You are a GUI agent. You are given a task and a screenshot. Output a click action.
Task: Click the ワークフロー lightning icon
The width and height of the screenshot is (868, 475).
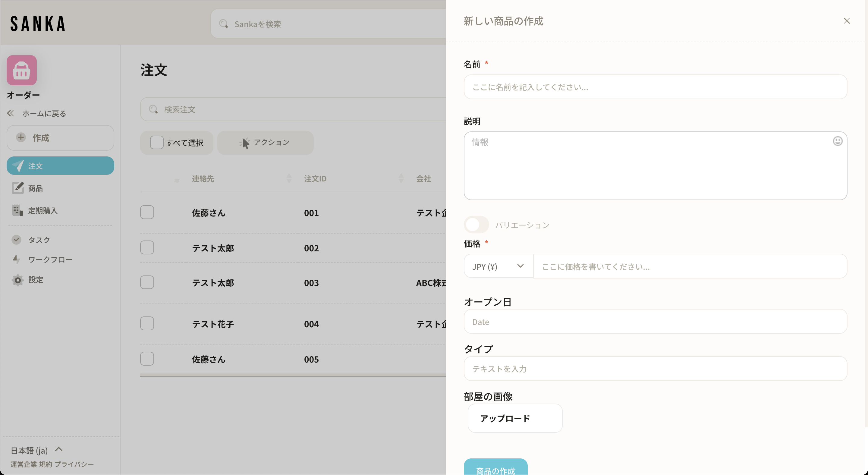17,260
